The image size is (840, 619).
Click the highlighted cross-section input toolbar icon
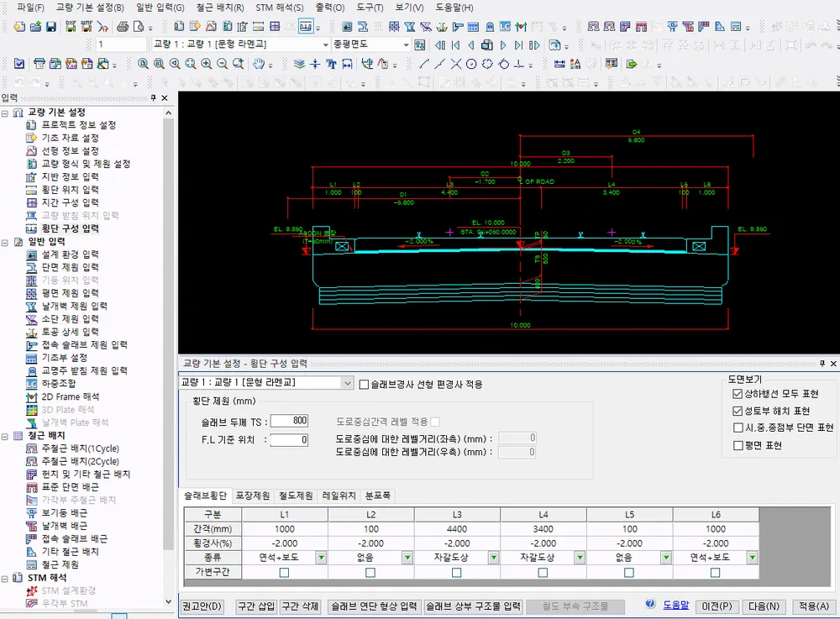[306, 26]
